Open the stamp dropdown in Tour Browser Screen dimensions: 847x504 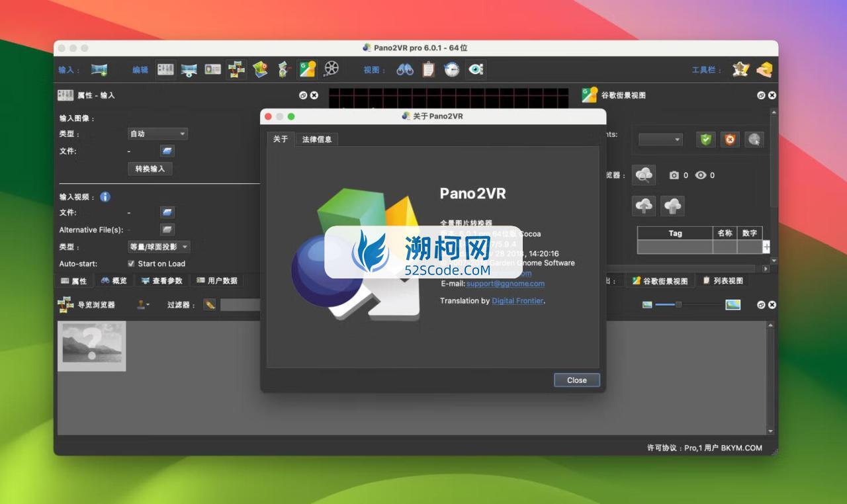(x=143, y=305)
